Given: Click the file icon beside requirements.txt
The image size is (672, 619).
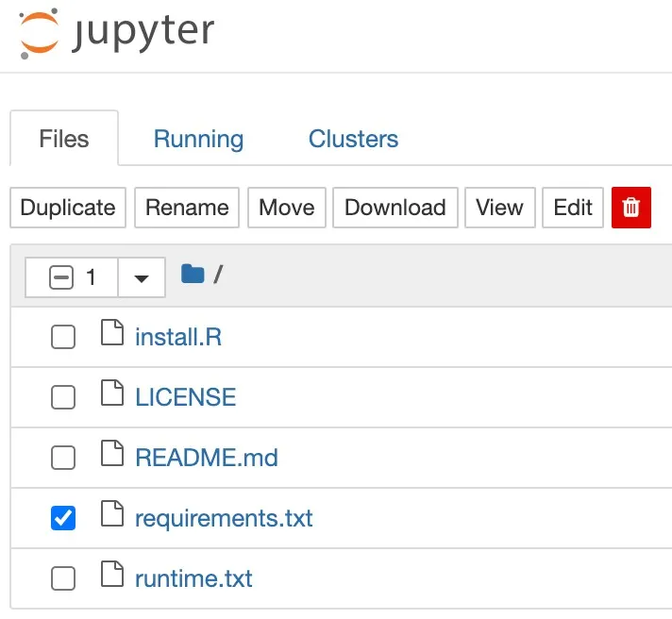Looking at the screenshot, I should (112, 516).
